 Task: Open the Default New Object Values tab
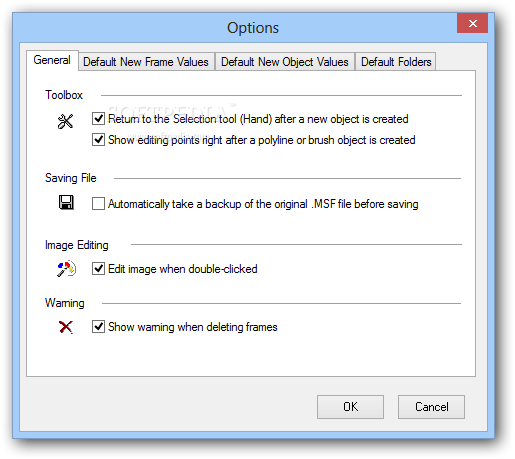(285, 62)
